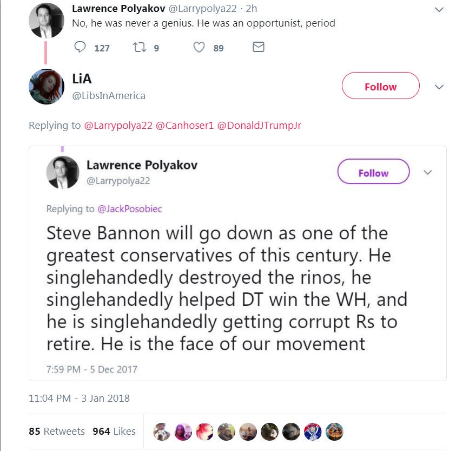Image resolution: width=476 pixels, height=451 pixels.
Task: Click Lawrence Polyakov's avatar in quoted tweet
Action: point(63,173)
